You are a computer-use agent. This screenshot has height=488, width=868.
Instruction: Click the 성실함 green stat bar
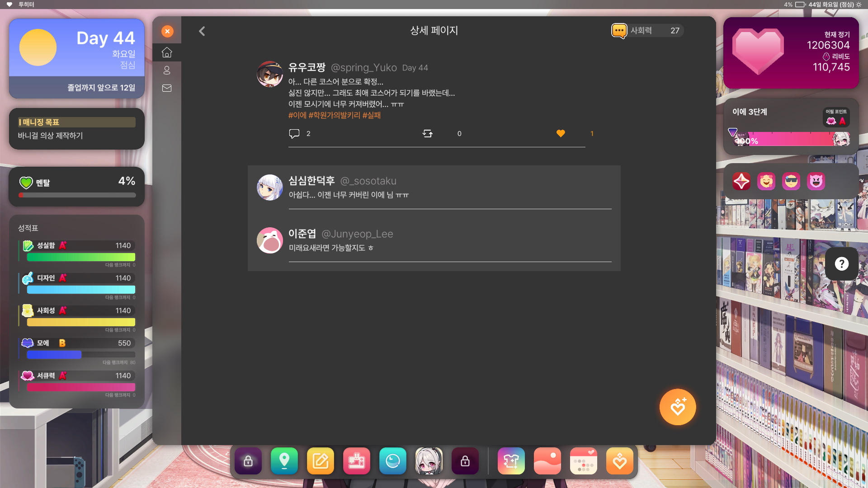[81, 257]
